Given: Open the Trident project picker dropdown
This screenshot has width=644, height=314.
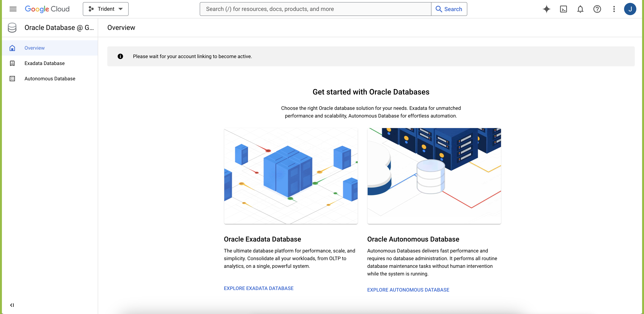Looking at the screenshot, I should pos(105,9).
